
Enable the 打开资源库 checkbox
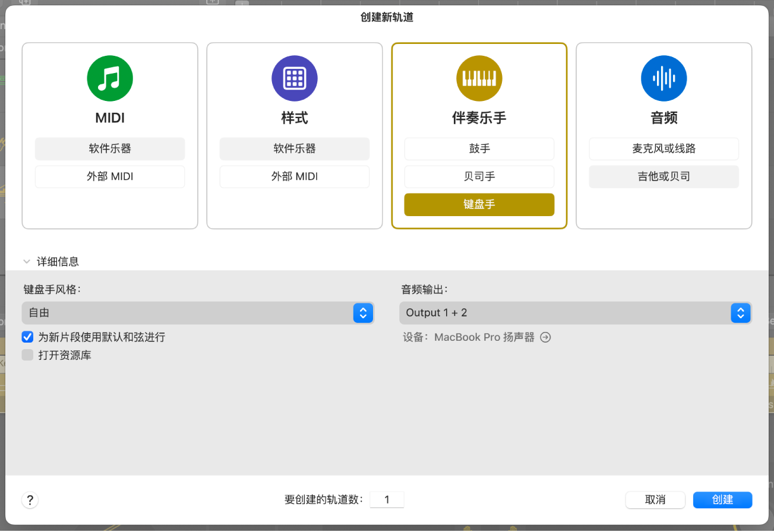coord(27,354)
